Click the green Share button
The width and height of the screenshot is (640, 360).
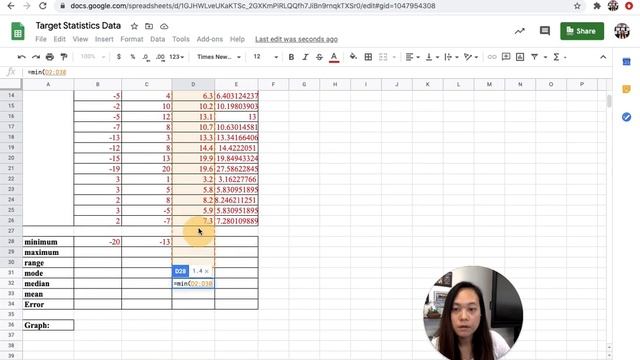coord(582,31)
